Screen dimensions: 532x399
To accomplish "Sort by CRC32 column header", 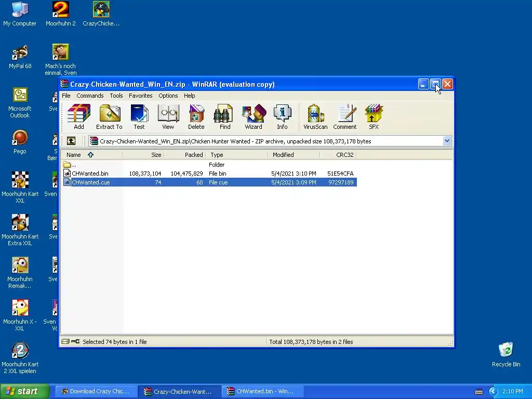I will [x=338, y=155].
